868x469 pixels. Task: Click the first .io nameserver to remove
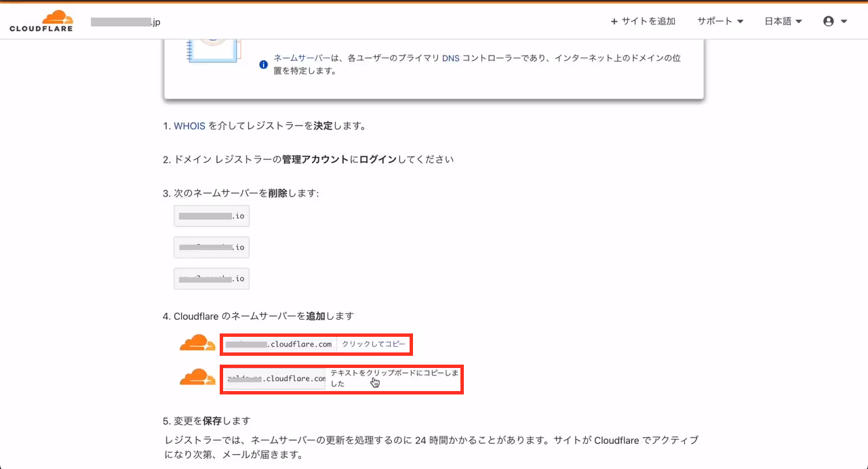[212, 216]
